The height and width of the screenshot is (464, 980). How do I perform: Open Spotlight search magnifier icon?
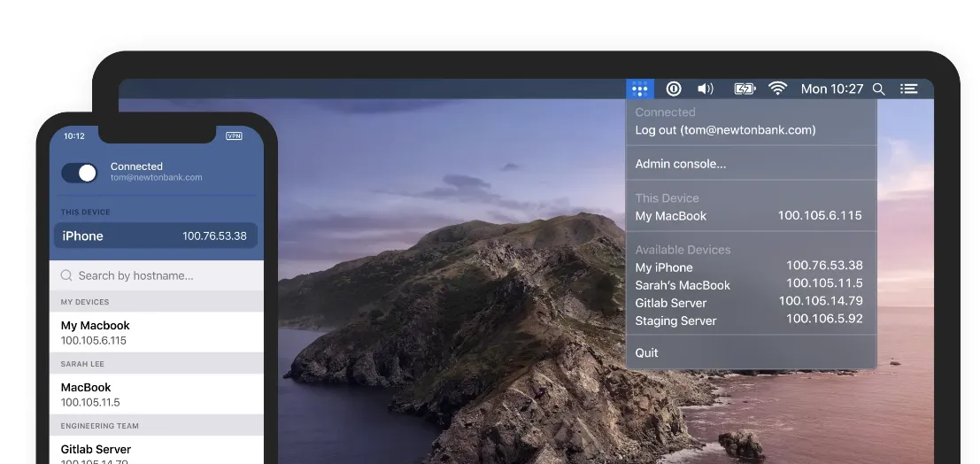(879, 89)
